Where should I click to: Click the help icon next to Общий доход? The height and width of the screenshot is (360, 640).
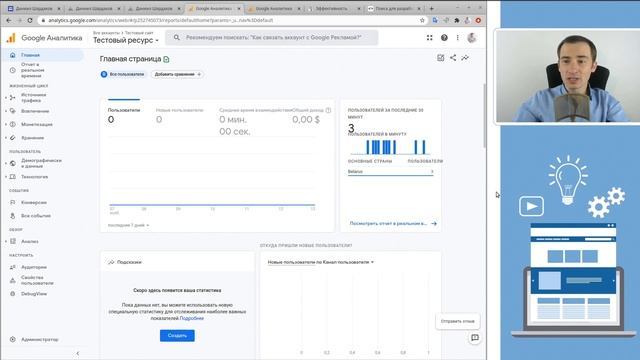(x=329, y=110)
